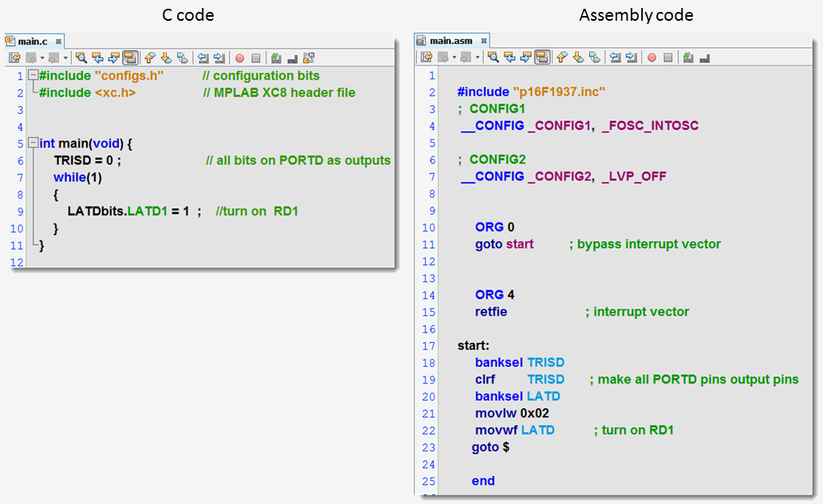Select Find Selection magnifier in main.c toolbar
The image size is (823, 504).
click(x=81, y=57)
